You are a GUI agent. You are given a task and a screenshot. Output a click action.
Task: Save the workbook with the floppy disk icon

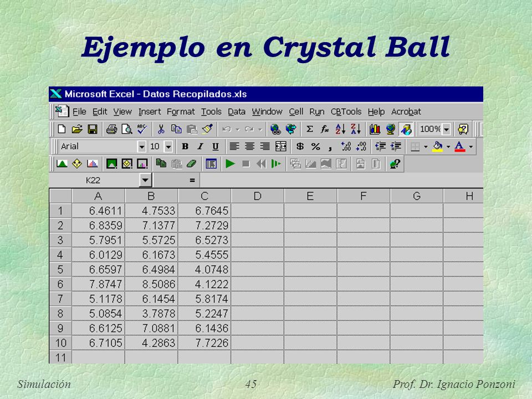pyautogui.click(x=93, y=129)
